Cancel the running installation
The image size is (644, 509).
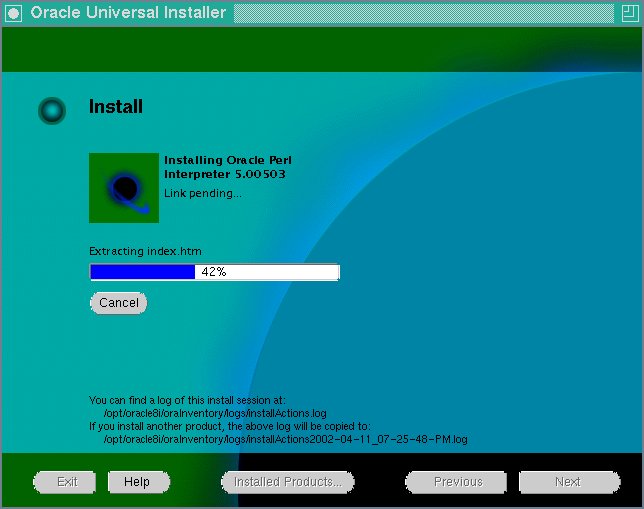coord(119,303)
